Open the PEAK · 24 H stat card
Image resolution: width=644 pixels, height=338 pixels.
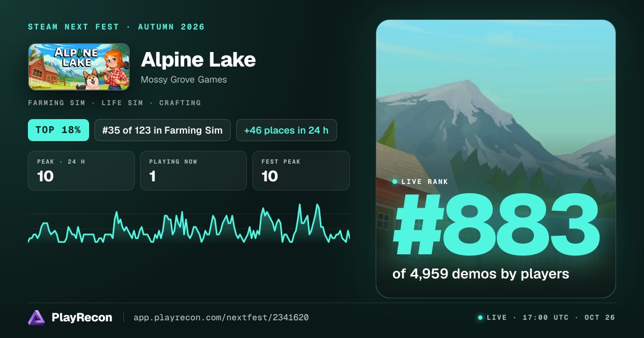tap(81, 171)
